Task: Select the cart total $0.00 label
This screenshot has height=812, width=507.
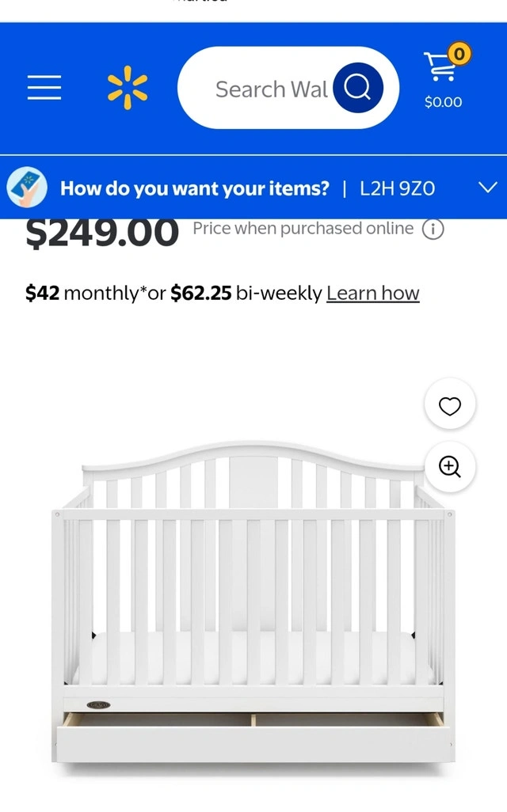Action: click(x=444, y=102)
